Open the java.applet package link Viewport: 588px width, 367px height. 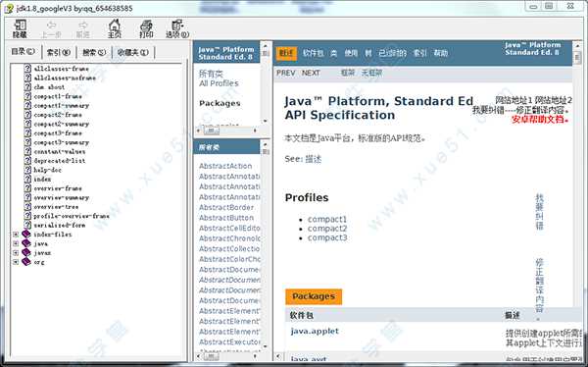coord(315,331)
